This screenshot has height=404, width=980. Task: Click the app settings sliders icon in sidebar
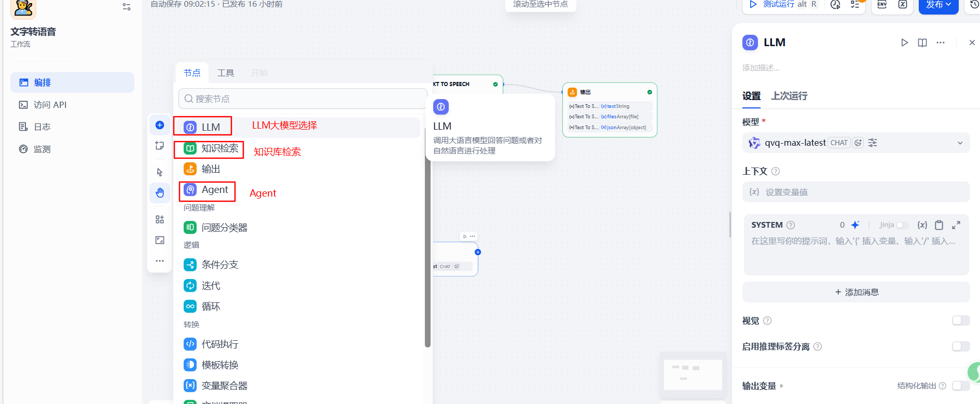(127, 7)
